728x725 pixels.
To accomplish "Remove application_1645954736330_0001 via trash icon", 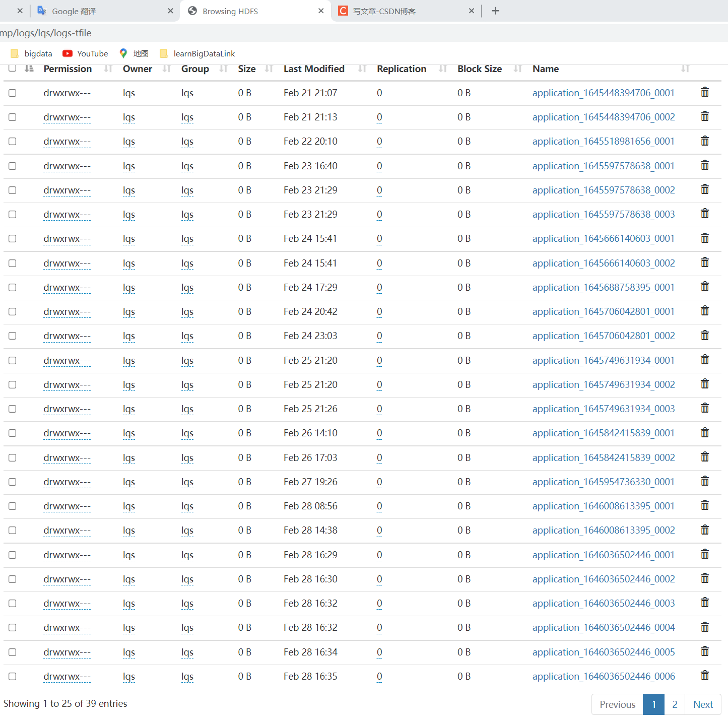I will [x=705, y=481].
